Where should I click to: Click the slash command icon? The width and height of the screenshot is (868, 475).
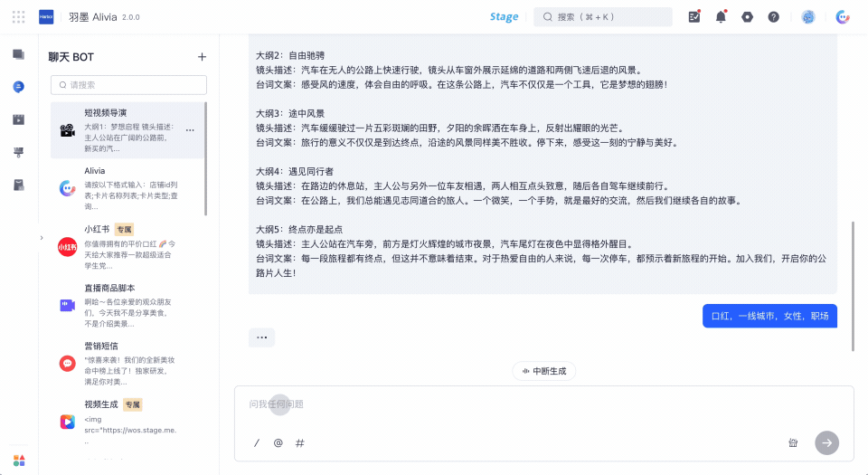click(257, 443)
